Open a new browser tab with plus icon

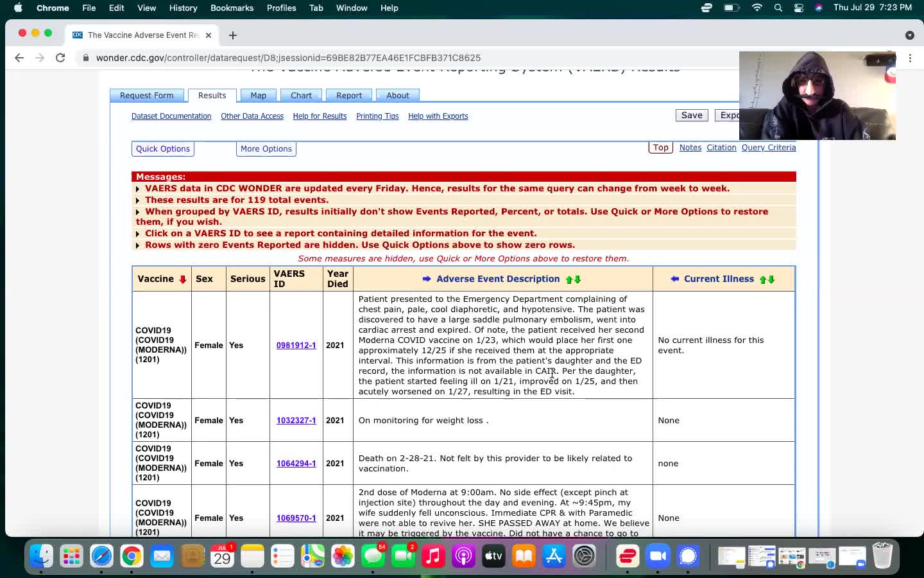pos(233,35)
